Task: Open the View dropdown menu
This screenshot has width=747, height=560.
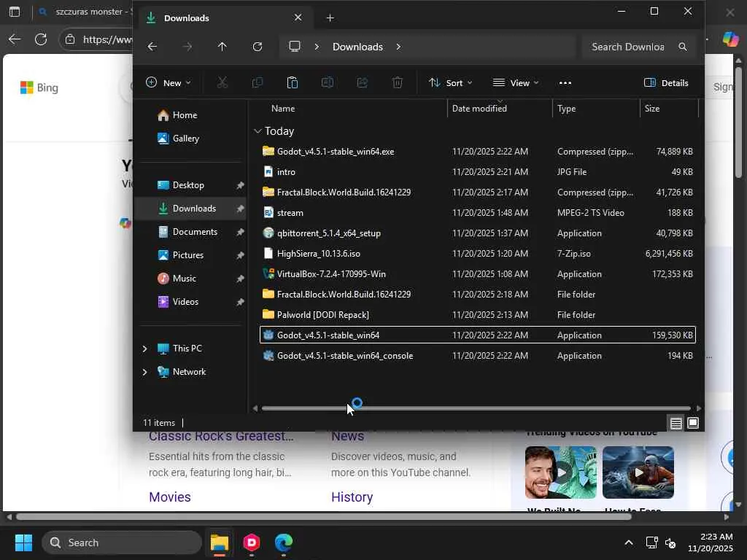Action: (516, 82)
